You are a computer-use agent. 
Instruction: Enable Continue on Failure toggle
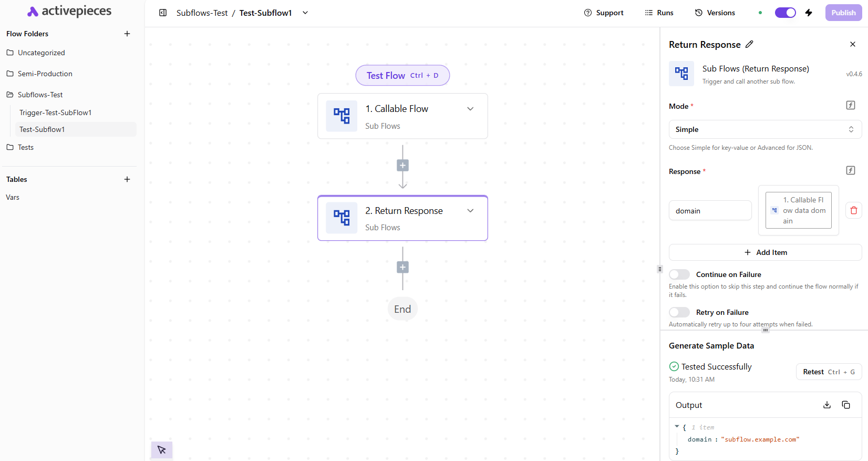click(679, 274)
